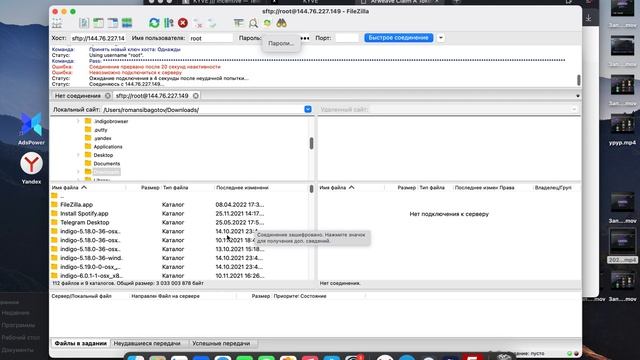Screen dimensions: 640x360
Task: Disconnect from server toolbar icon
Action: pos(198,23)
